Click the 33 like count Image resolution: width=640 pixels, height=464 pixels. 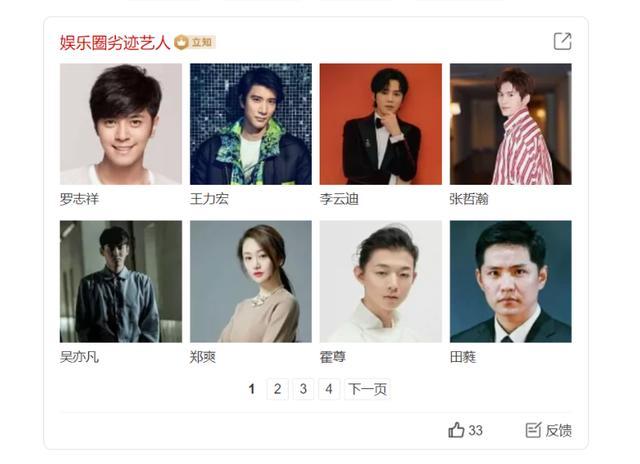pos(476,430)
